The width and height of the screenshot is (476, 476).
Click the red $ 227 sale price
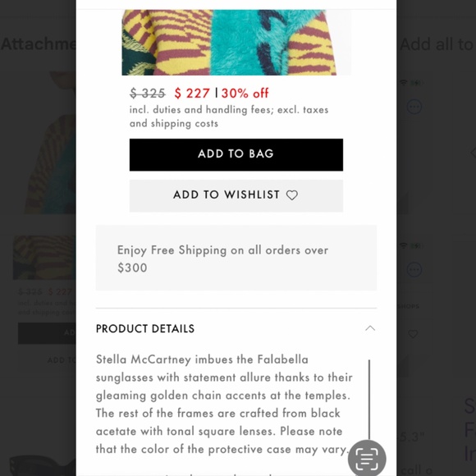point(192,94)
